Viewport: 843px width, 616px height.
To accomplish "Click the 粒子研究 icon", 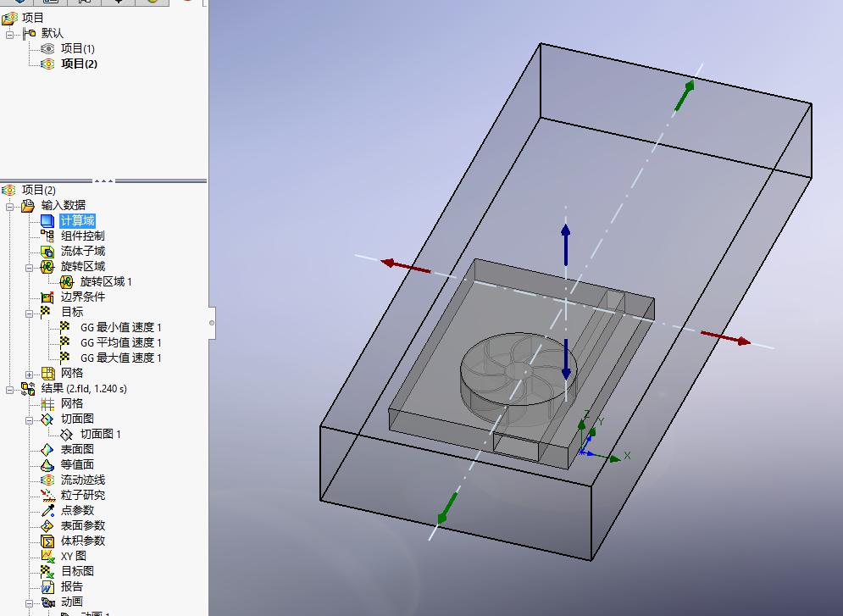I will click(x=47, y=495).
